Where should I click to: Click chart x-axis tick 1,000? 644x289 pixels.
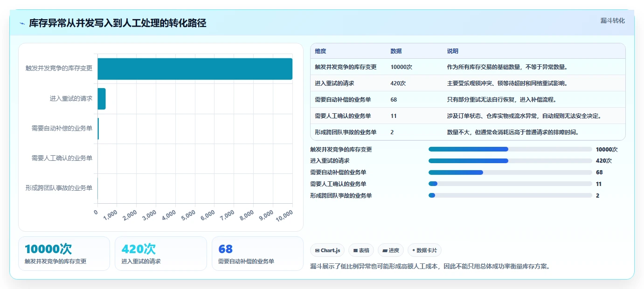[x=110, y=216]
